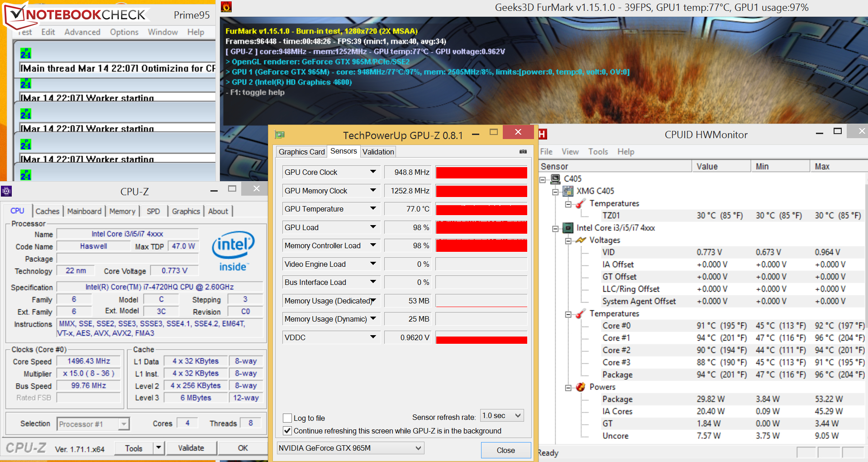Click the OK button in CPU-Z
This screenshot has width=868, height=462.
click(243, 448)
